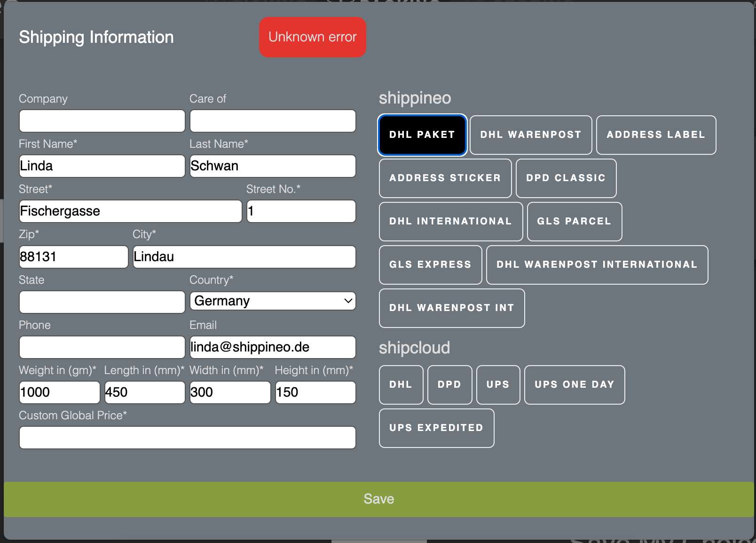
Task: Choose DHL Warenpost carrier button
Action: click(x=531, y=135)
